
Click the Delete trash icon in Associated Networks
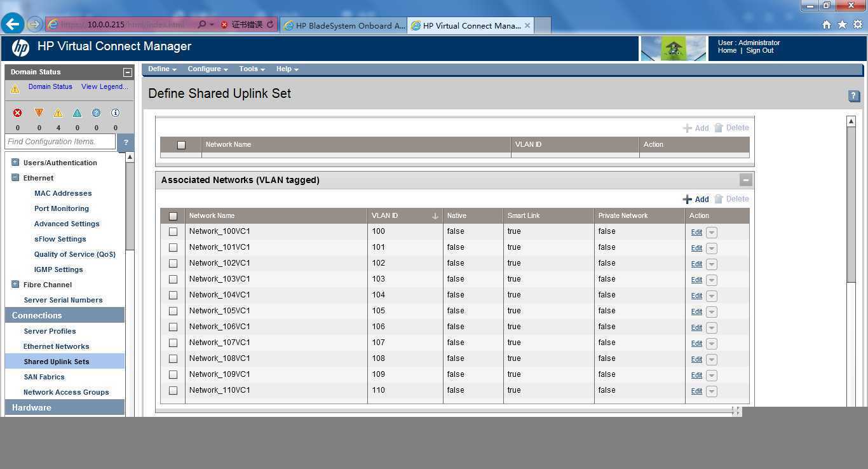point(719,199)
